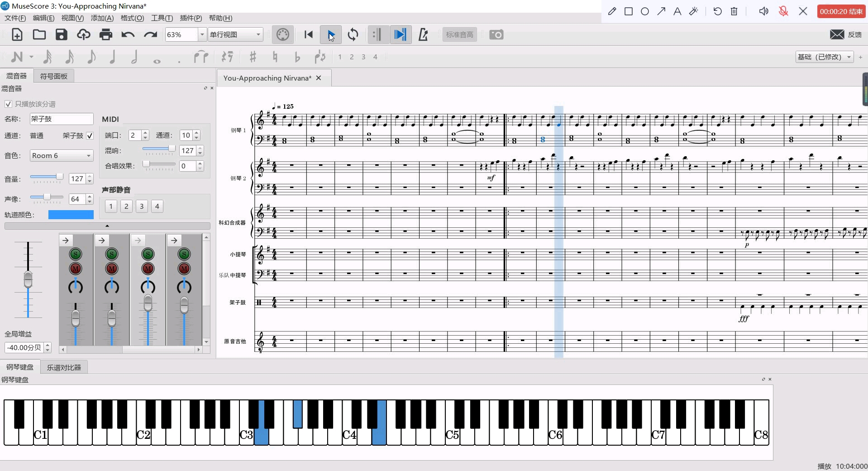
Task: Click the metronome icon
Action: (x=423, y=34)
